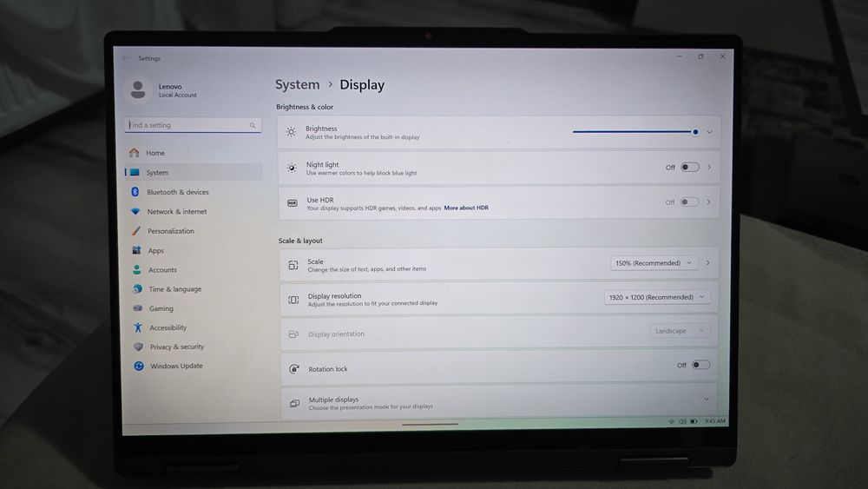Click the Display resolution icon

[x=293, y=300]
